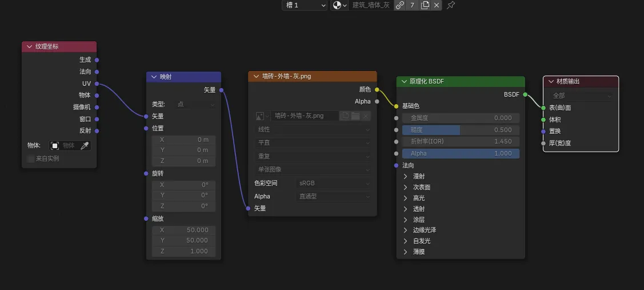Click the material user count 7 button

(x=412, y=5)
